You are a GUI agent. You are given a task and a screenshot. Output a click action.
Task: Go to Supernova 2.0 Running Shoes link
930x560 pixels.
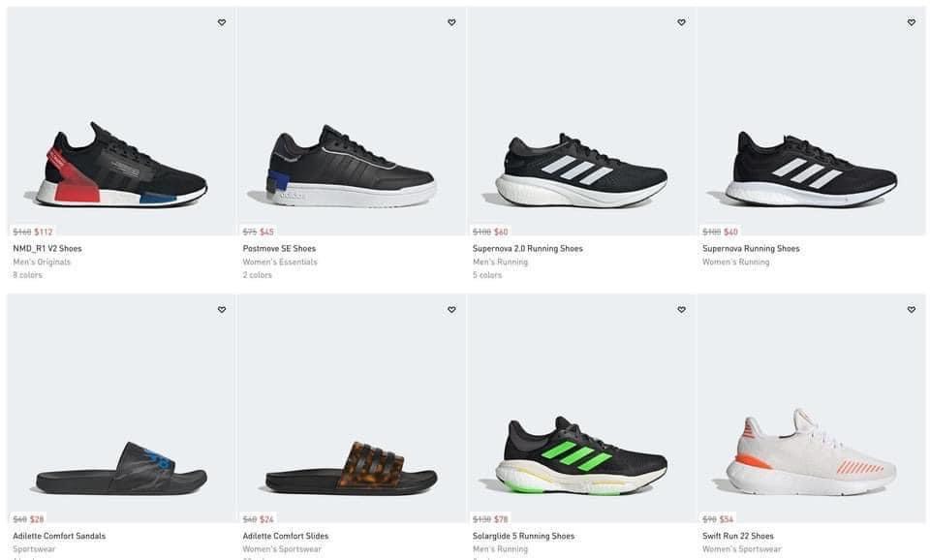pyautogui.click(x=528, y=249)
